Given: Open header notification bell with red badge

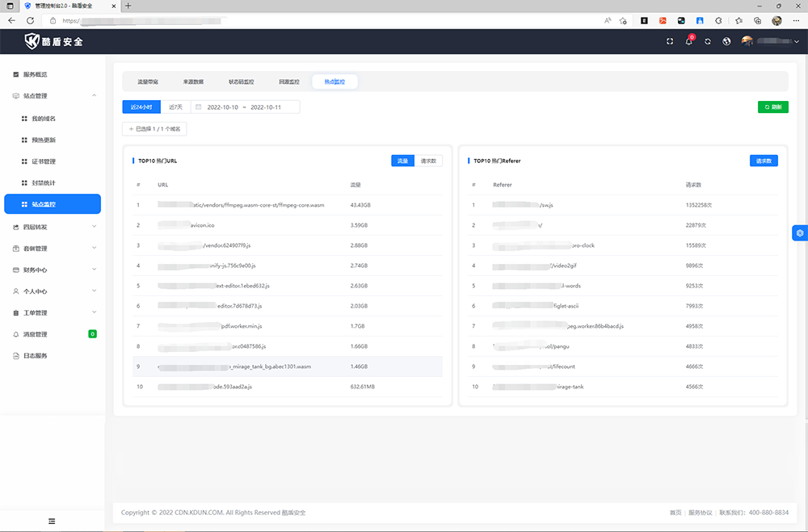Looking at the screenshot, I should click(689, 41).
